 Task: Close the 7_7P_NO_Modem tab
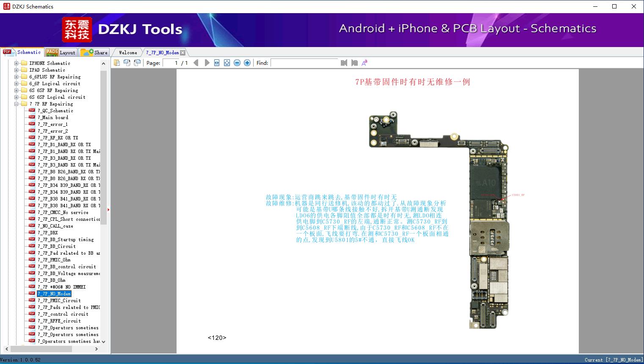tap(182, 53)
